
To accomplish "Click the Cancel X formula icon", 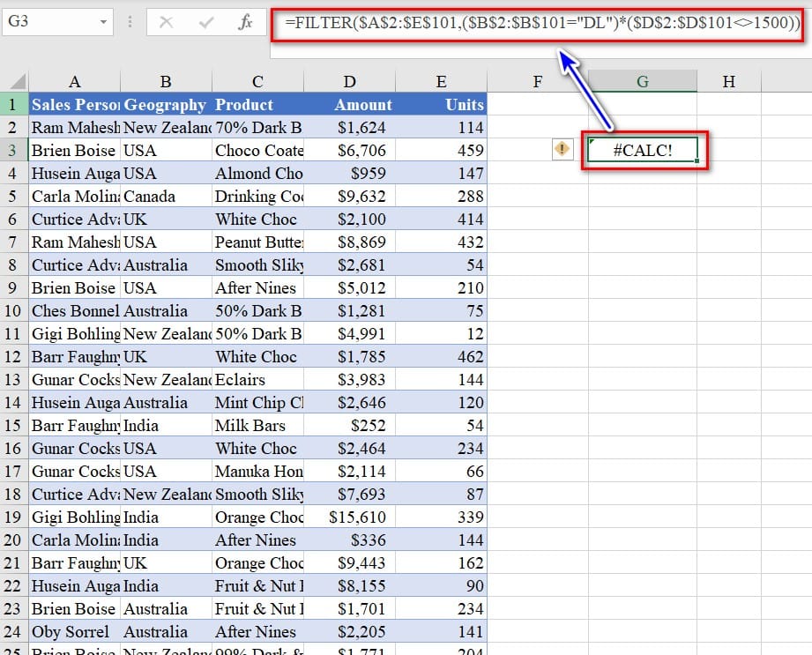I will tap(166, 23).
